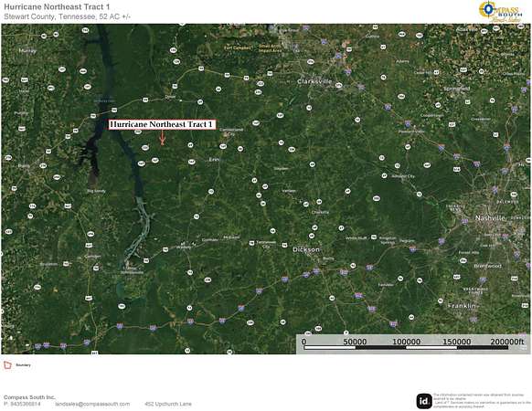
Task: Click the Erin town label
Action: (x=213, y=160)
